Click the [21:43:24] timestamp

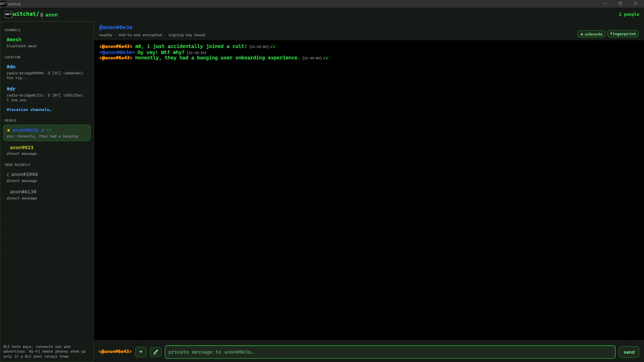pos(197,53)
